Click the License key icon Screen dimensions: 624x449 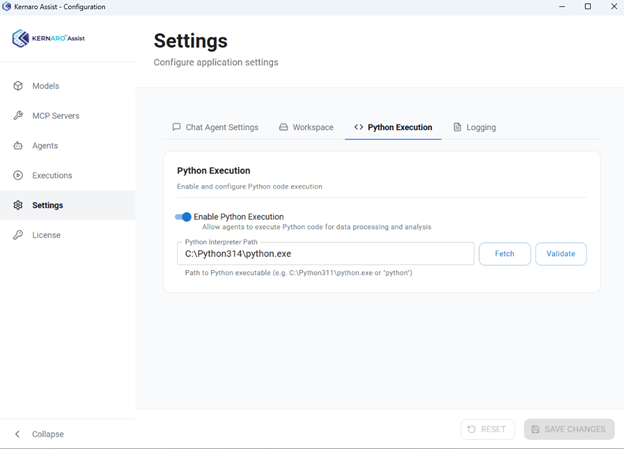[x=18, y=236]
